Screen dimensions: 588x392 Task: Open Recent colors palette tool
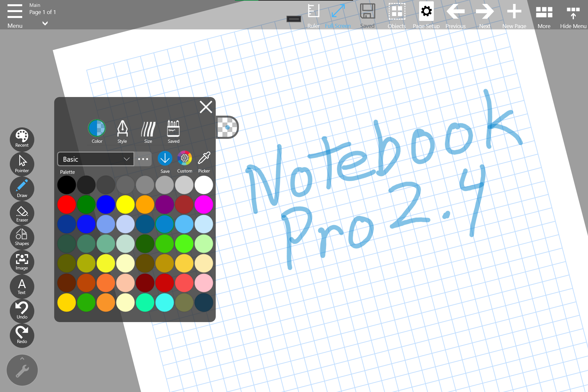tap(22, 139)
